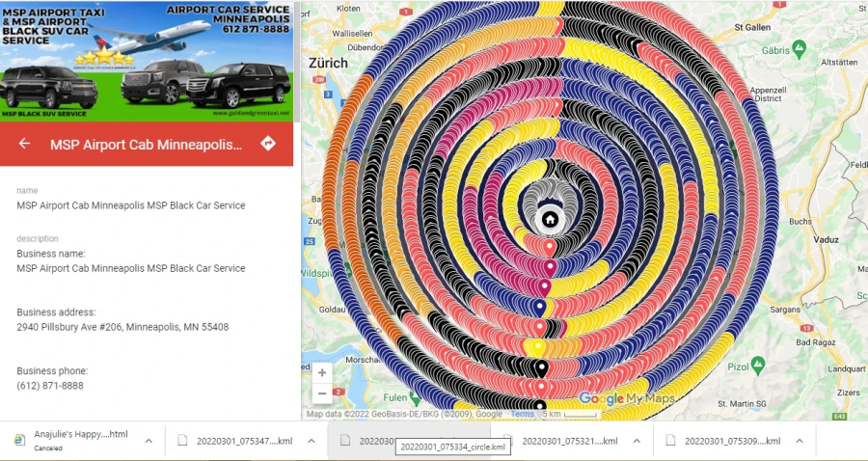Zoom in the map with plus button
Viewport: 868px width, 461px height.
pos(321,372)
